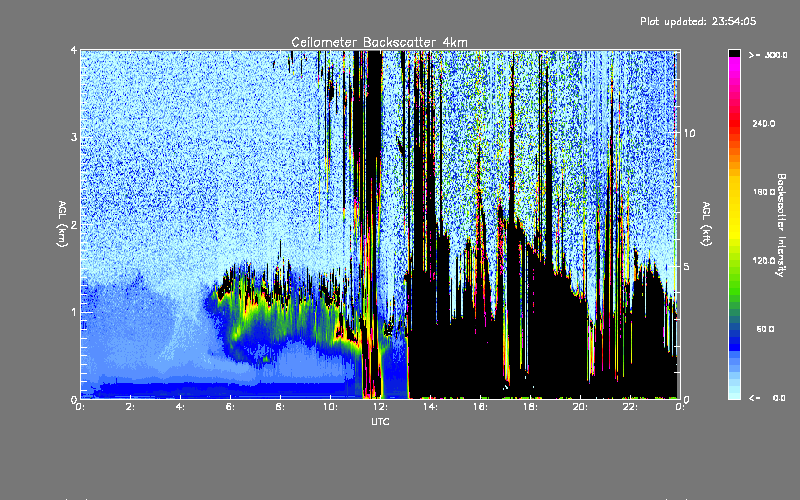
Task: Click the '6:' hour tick on UTC axis
Action: tap(230, 407)
